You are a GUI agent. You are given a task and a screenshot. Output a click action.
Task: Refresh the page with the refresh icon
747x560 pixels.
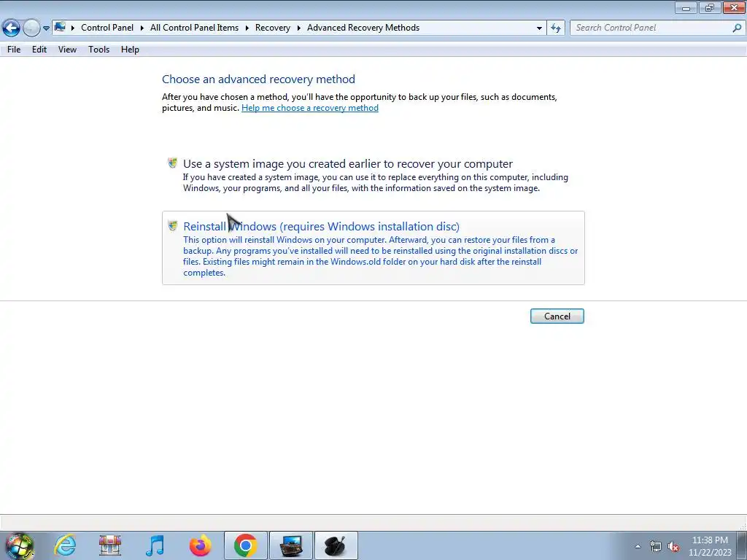(555, 28)
